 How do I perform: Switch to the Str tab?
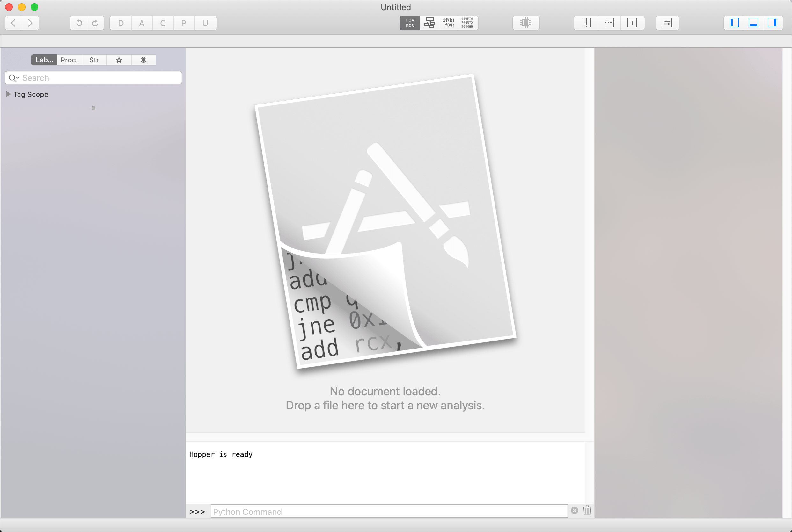coord(94,60)
